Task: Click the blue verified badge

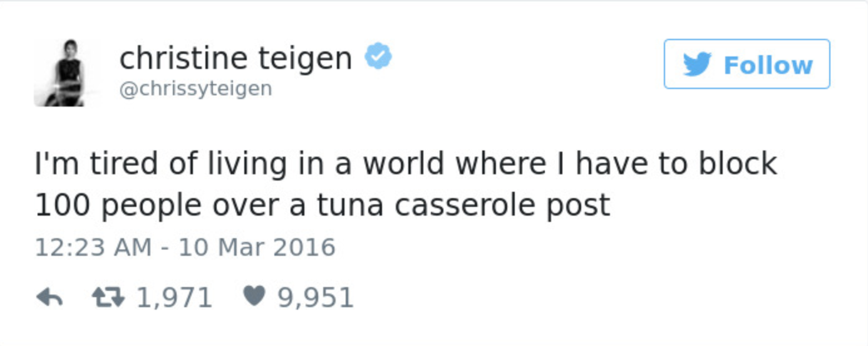Action: pyautogui.click(x=378, y=57)
